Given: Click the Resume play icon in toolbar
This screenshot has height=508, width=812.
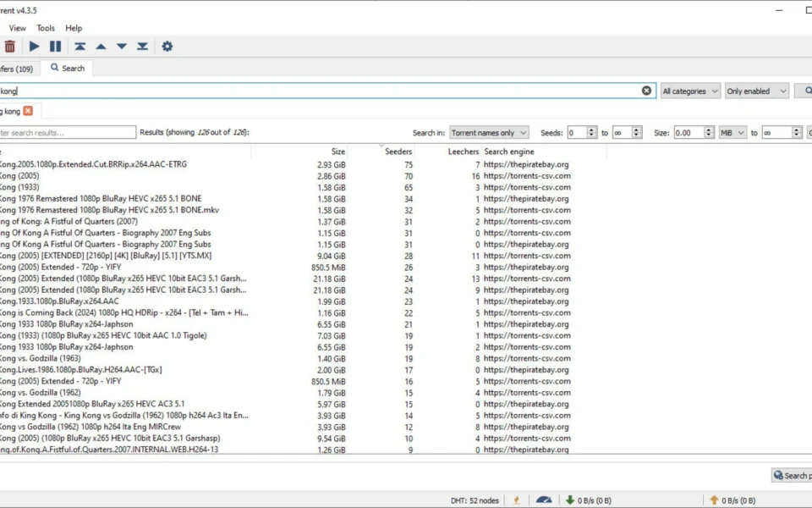Looking at the screenshot, I should pyautogui.click(x=34, y=47).
